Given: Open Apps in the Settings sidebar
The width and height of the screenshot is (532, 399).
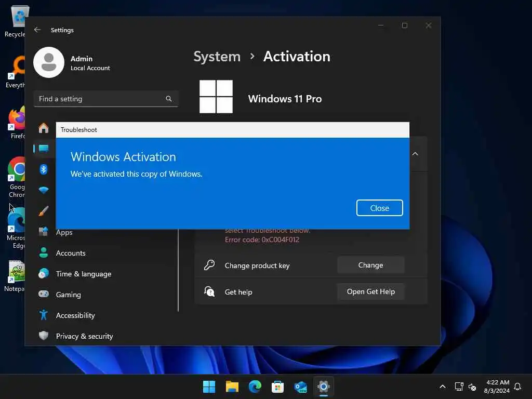Looking at the screenshot, I should 64,232.
